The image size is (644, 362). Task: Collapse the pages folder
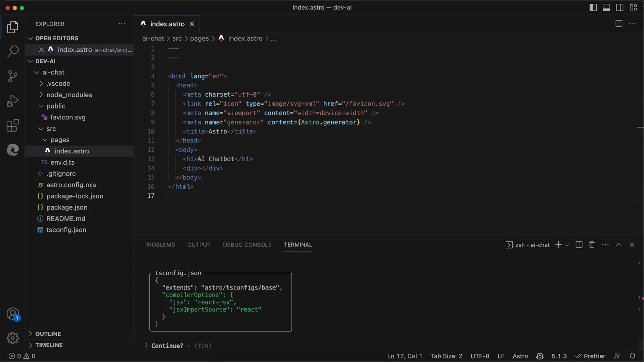click(79, 140)
